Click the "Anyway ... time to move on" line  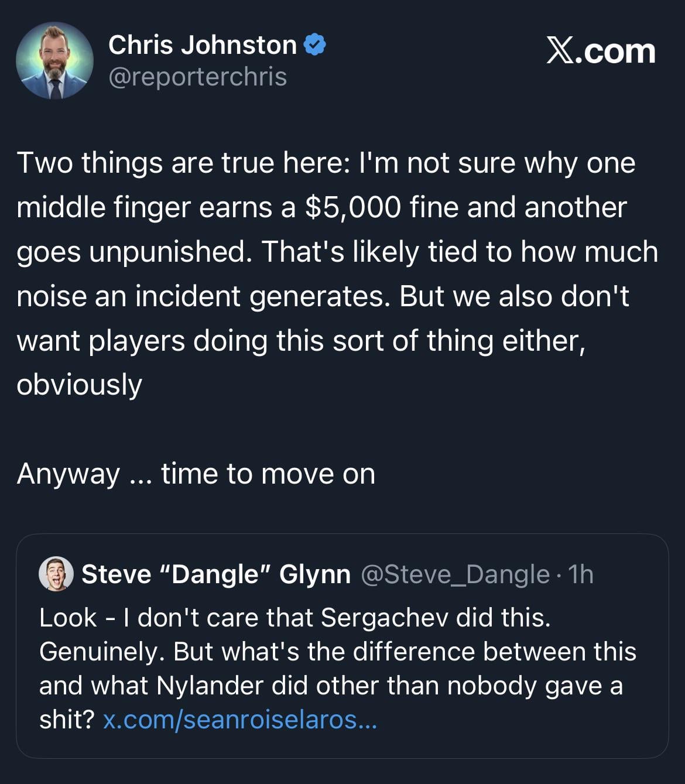(196, 473)
